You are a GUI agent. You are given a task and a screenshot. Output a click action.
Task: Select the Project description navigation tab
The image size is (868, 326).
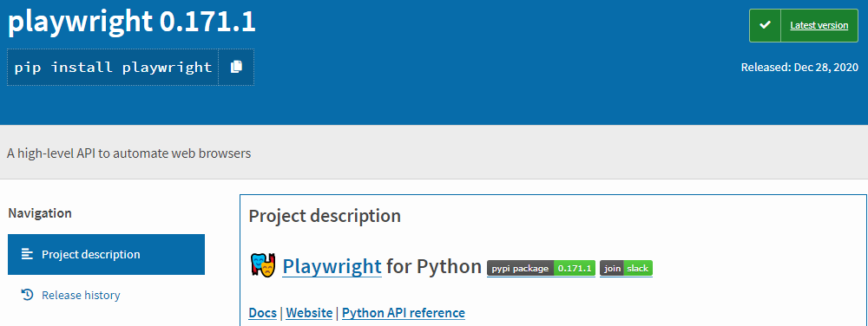click(106, 254)
